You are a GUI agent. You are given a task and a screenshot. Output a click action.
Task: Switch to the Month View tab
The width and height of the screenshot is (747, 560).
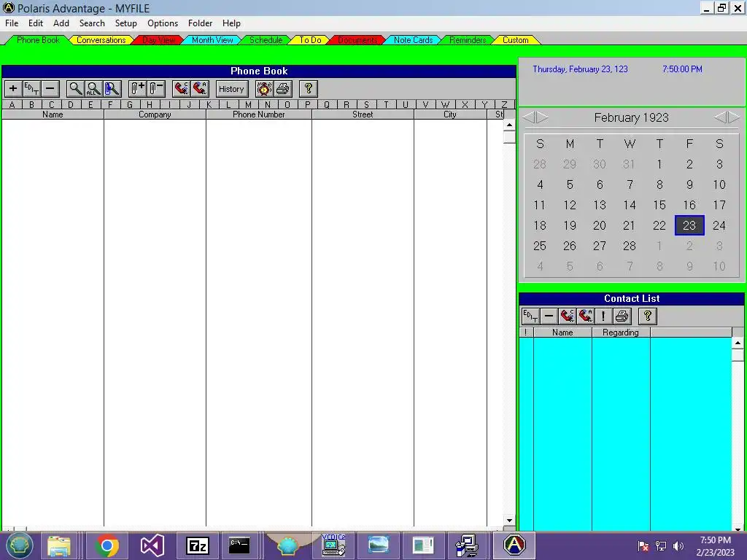pos(212,40)
